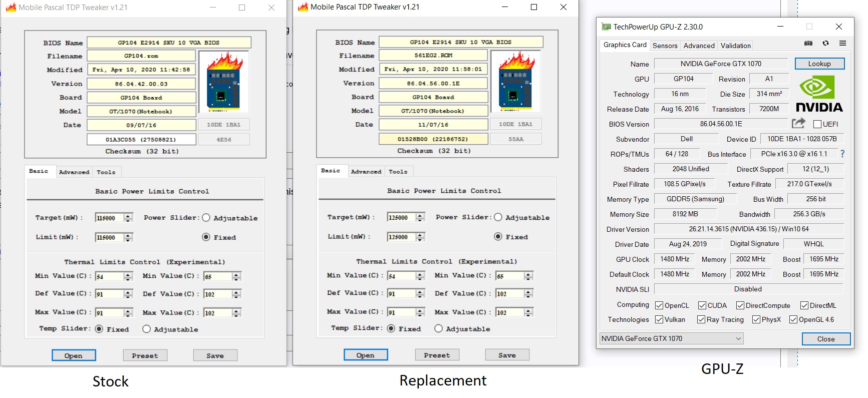Click Min Value 54 stepper in Stock window
Image resolution: width=868 pixels, height=398 pixels.
pyautogui.click(x=128, y=276)
